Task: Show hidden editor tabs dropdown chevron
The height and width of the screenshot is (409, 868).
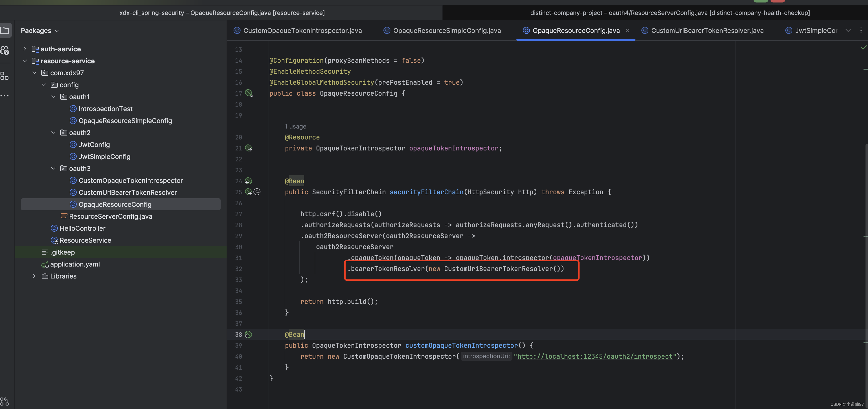Action: coord(848,30)
